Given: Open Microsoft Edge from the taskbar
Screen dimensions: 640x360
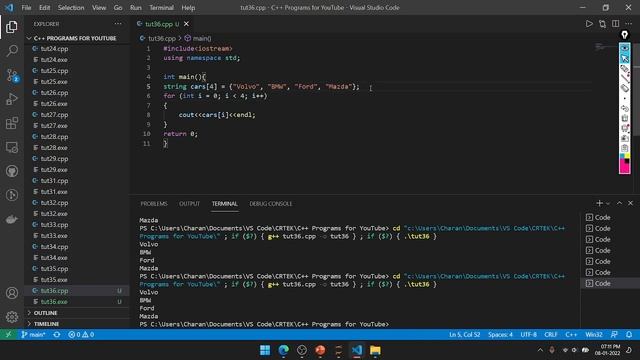Looking at the screenshot, I should click(283, 350).
